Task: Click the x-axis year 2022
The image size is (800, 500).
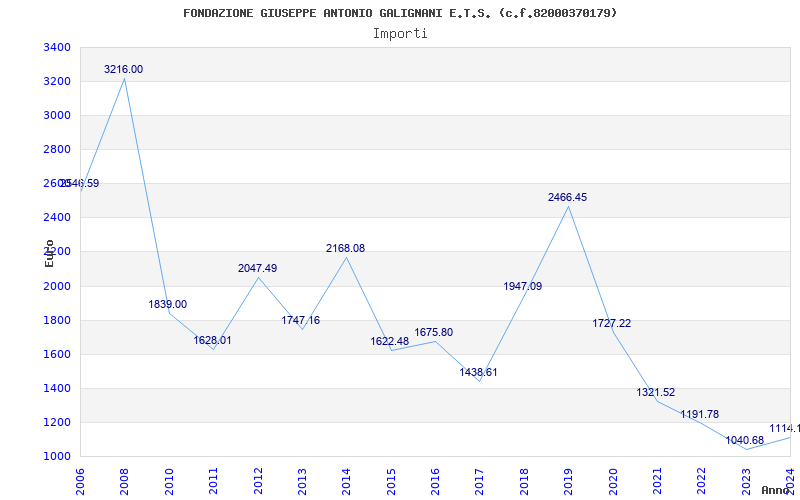Action: (x=702, y=481)
